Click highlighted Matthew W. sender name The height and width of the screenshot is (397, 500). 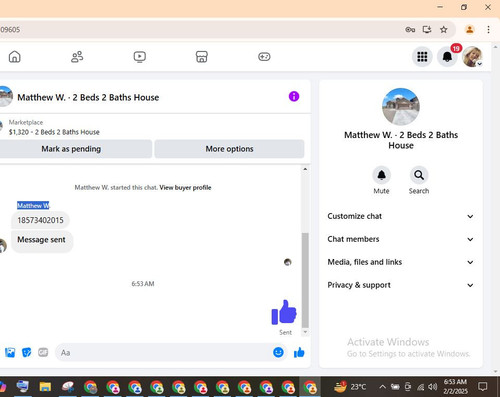[33, 205]
